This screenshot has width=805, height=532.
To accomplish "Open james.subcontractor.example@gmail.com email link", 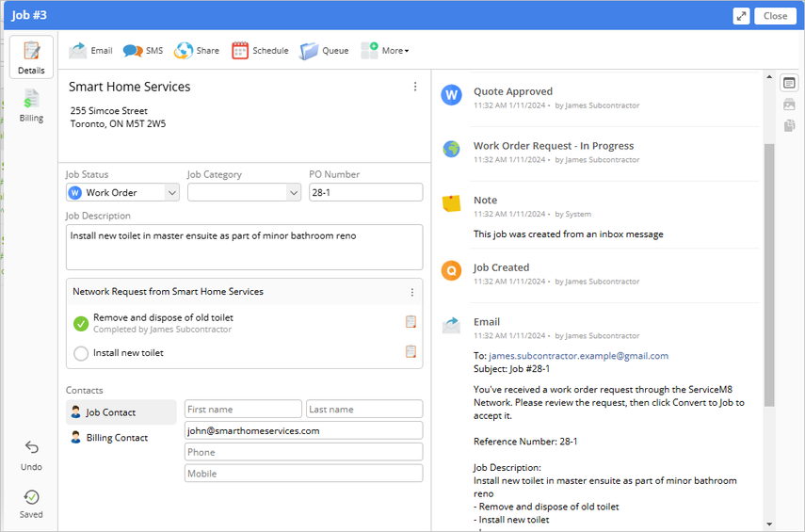I will click(578, 356).
